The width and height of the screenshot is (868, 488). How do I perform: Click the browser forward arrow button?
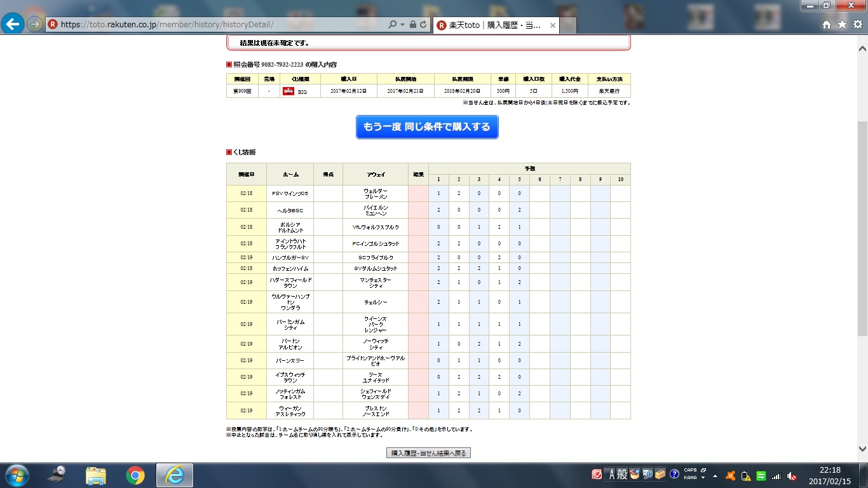[35, 25]
